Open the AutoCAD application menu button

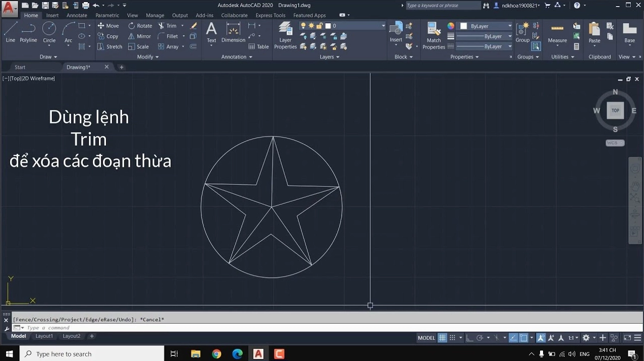click(9, 8)
